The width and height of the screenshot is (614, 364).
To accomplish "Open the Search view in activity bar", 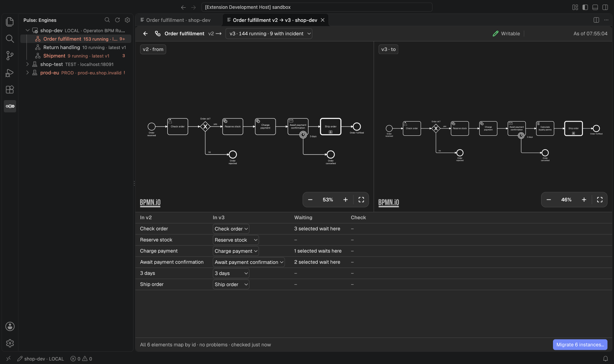I will [10, 39].
